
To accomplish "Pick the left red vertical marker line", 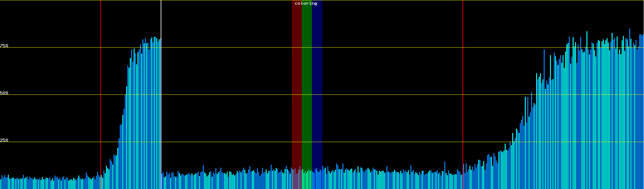I will point(101,94).
